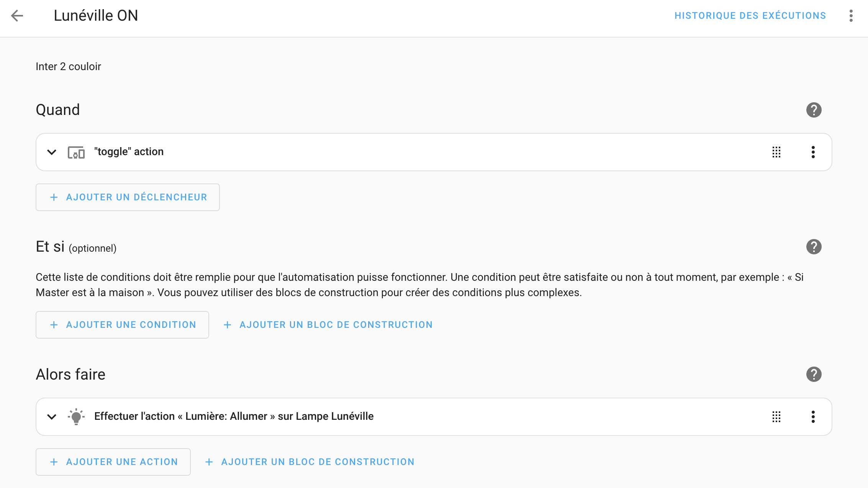This screenshot has height=488, width=868.
Task: Select the Effectuer l'action Lumière: Allumer text
Action: [234, 416]
